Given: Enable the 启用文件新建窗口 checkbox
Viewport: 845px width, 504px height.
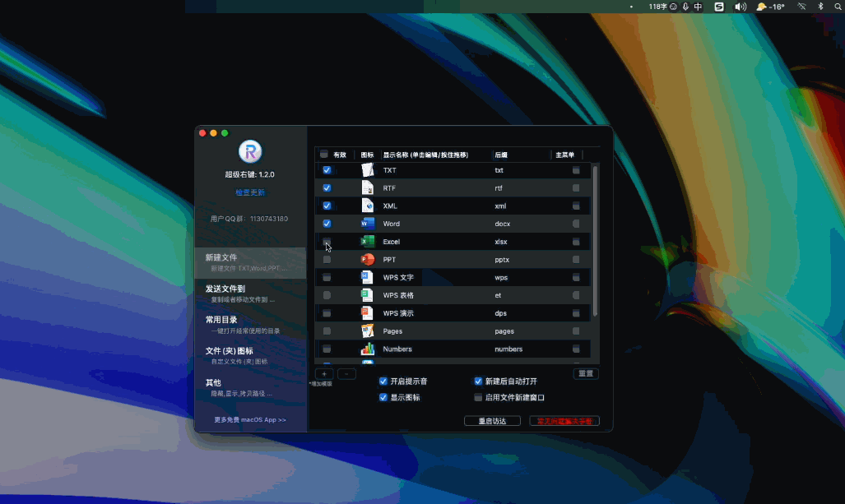Looking at the screenshot, I should (x=478, y=397).
